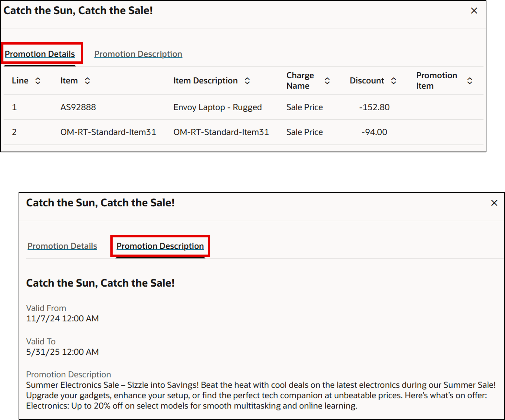This screenshot has height=420, width=505.
Task: Sort table by Line column
Action: (38, 81)
